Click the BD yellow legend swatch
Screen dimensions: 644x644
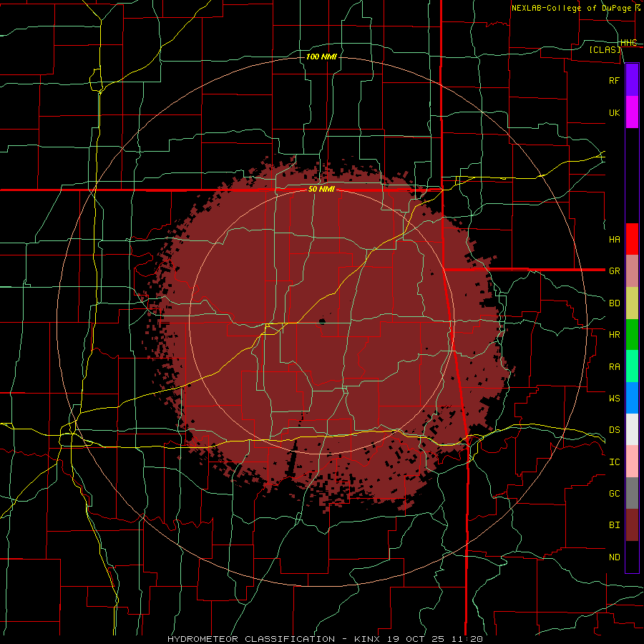coord(632,303)
